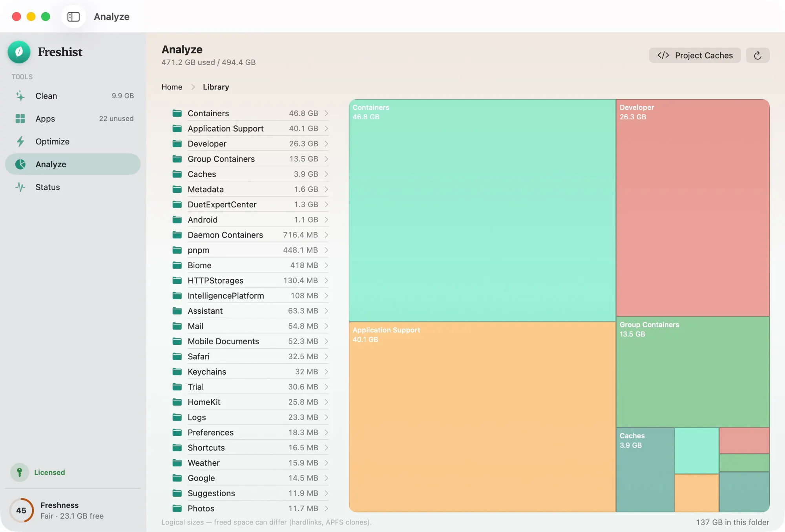Click the Mail folder icon
Screen dimensions: 785x532
(177, 326)
